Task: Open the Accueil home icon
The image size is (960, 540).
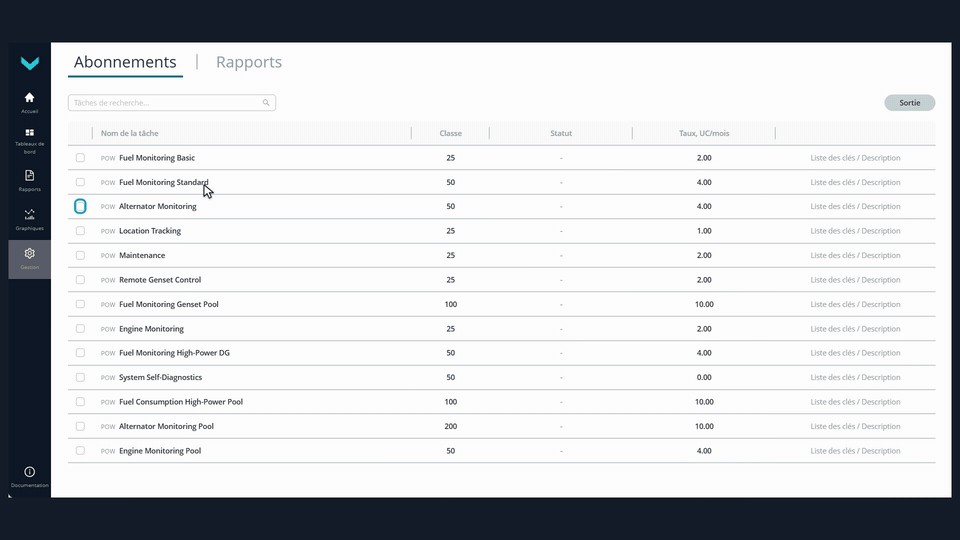Action: 29,97
